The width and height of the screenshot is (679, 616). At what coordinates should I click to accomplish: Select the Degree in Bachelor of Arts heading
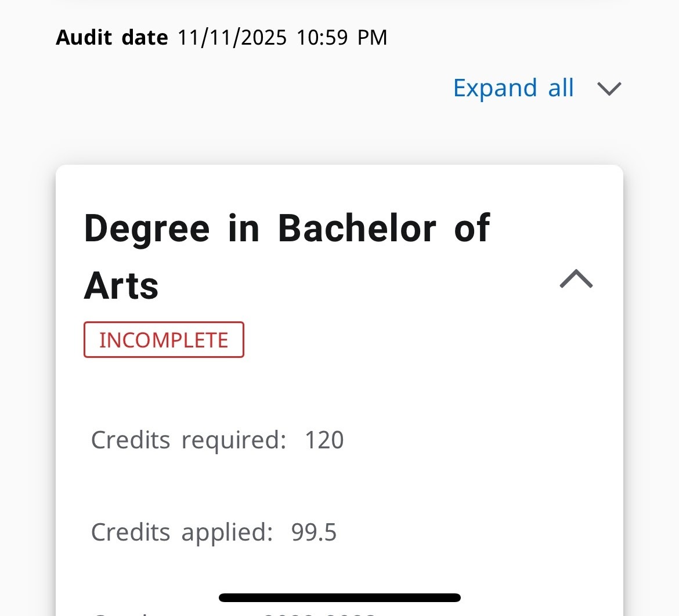pyautogui.click(x=287, y=256)
